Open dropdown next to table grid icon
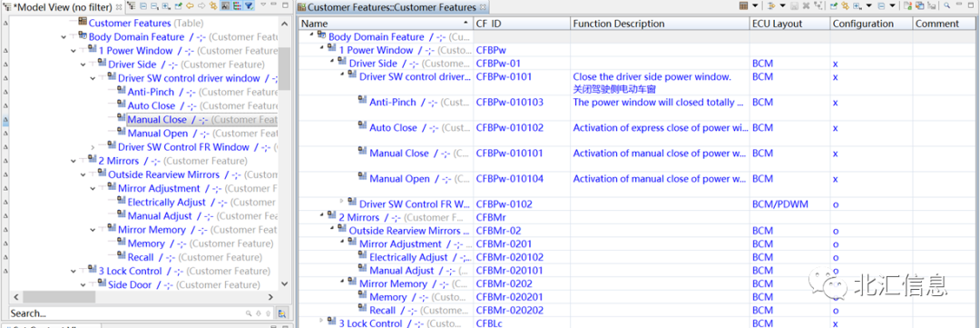Viewport: 980px width, 328px height. (755, 5)
